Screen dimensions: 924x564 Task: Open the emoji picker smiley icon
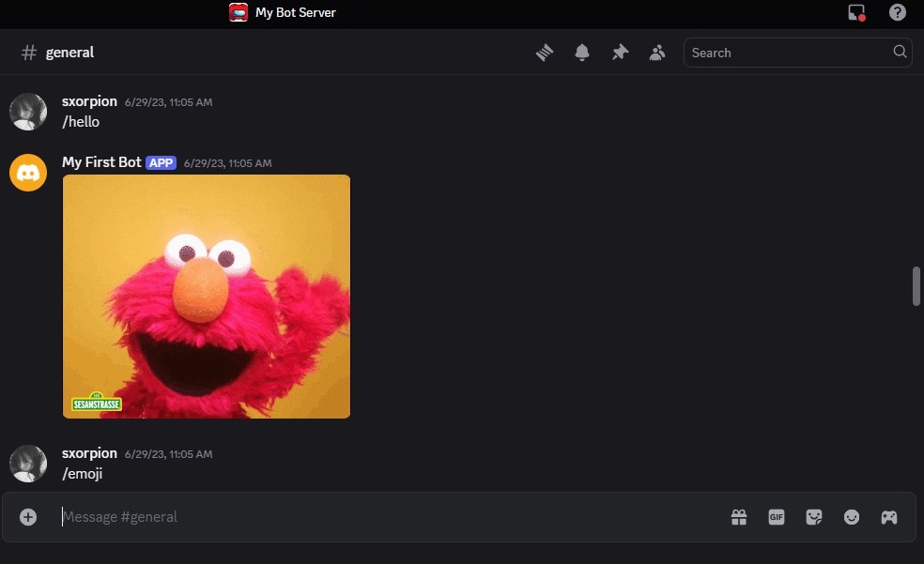pyautogui.click(x=852, y=517)
